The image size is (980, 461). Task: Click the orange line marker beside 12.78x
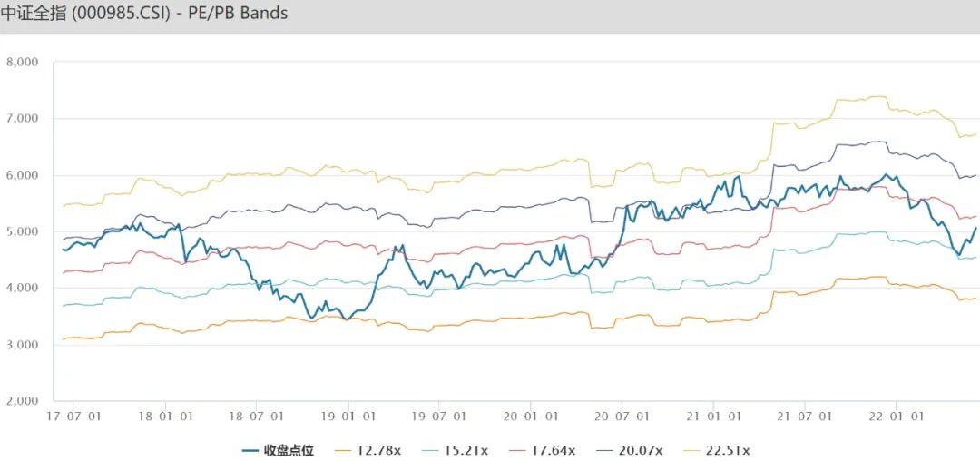[x=344, y=450]
